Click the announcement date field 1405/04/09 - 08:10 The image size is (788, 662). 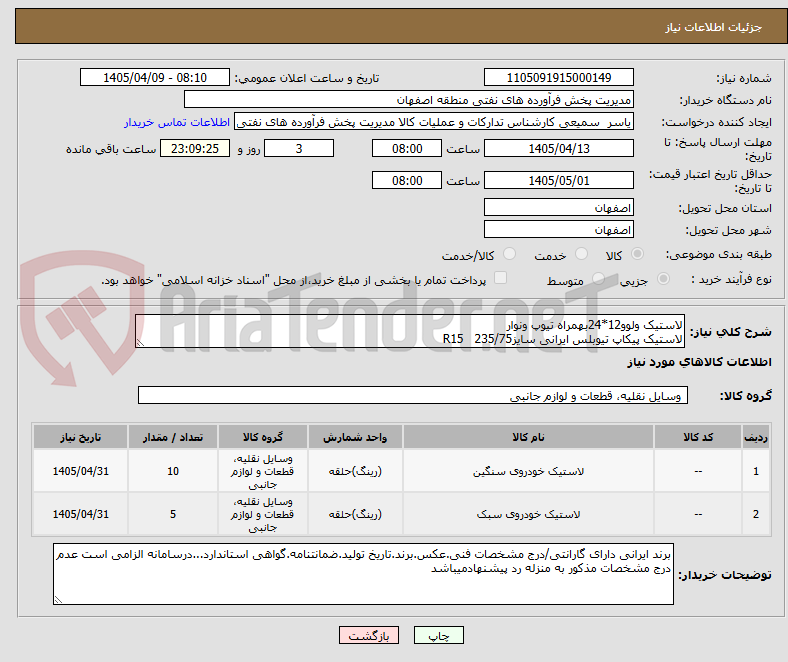tap(155, 77)
